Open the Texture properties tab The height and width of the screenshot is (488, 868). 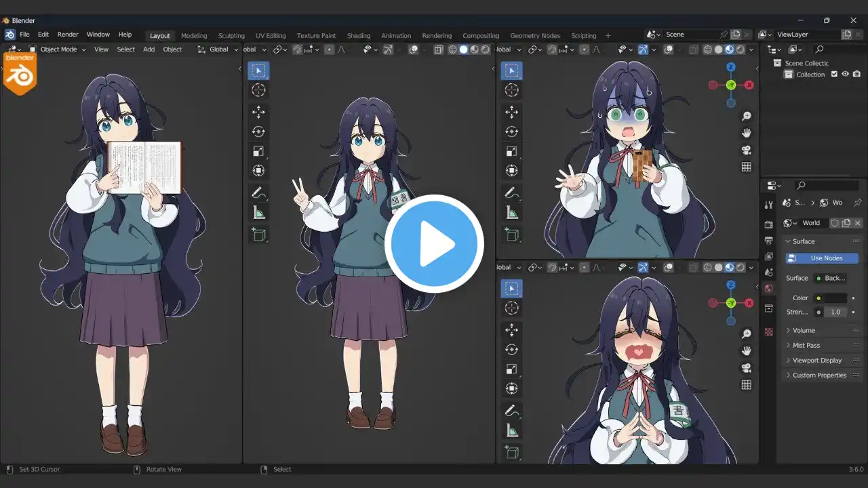tap(768, 332)
